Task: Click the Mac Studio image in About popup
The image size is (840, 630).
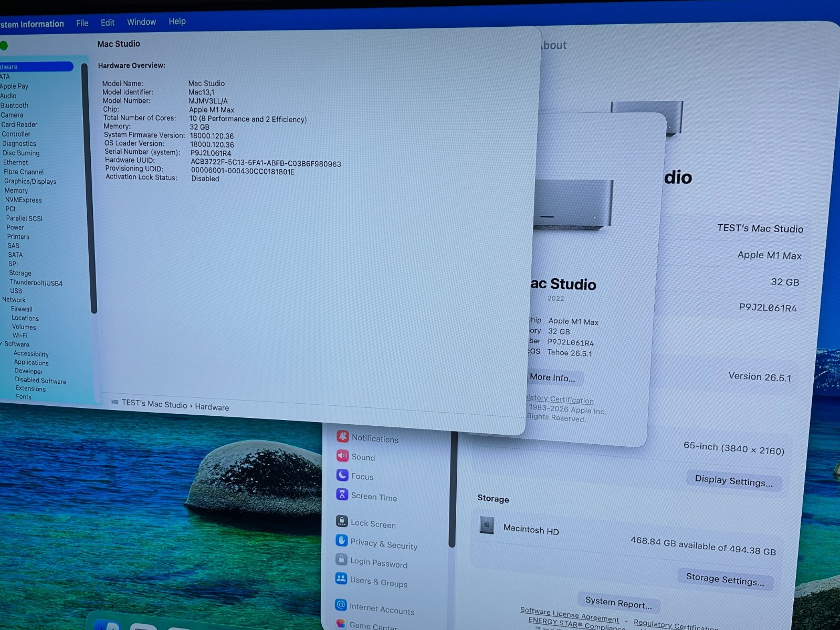Action: pyautogui.click(x=573, y=205)
